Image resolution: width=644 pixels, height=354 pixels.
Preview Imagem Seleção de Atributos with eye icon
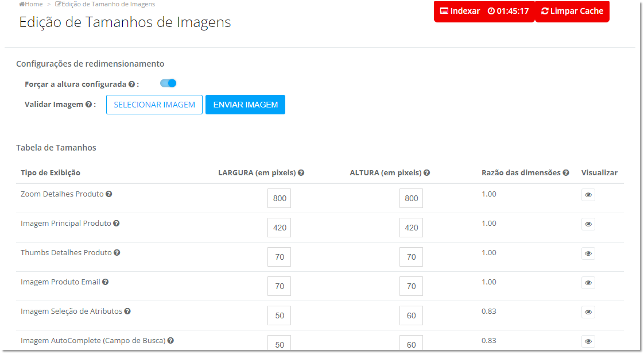pos(588,312)
